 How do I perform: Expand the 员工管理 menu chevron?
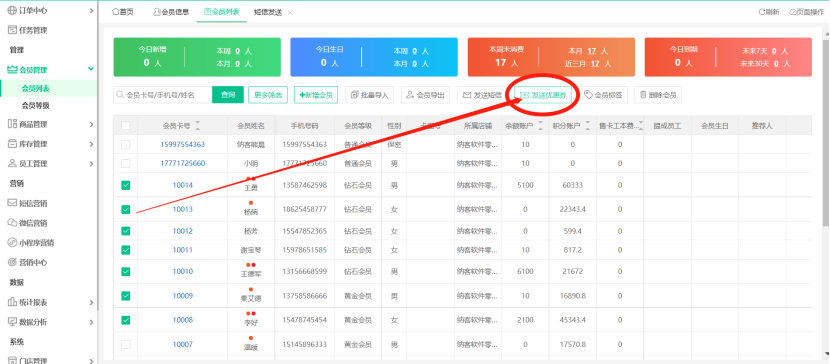tap(91, 164)
